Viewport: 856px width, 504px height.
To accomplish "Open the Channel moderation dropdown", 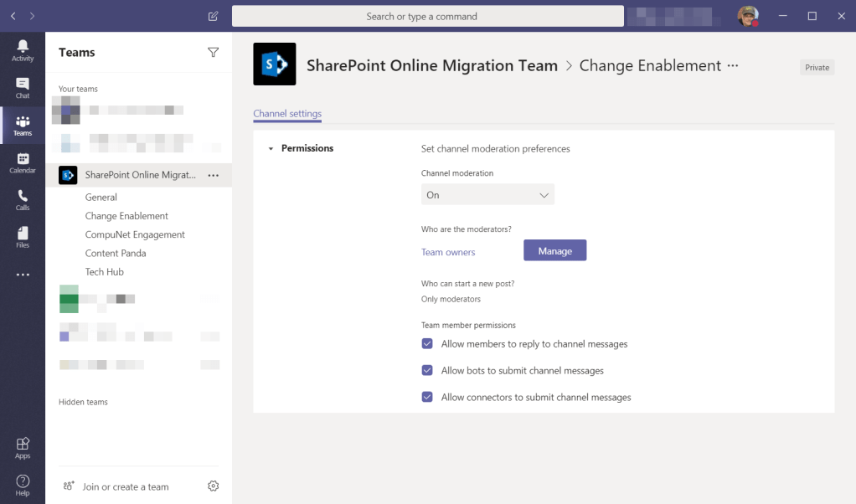I will (487, 195).
